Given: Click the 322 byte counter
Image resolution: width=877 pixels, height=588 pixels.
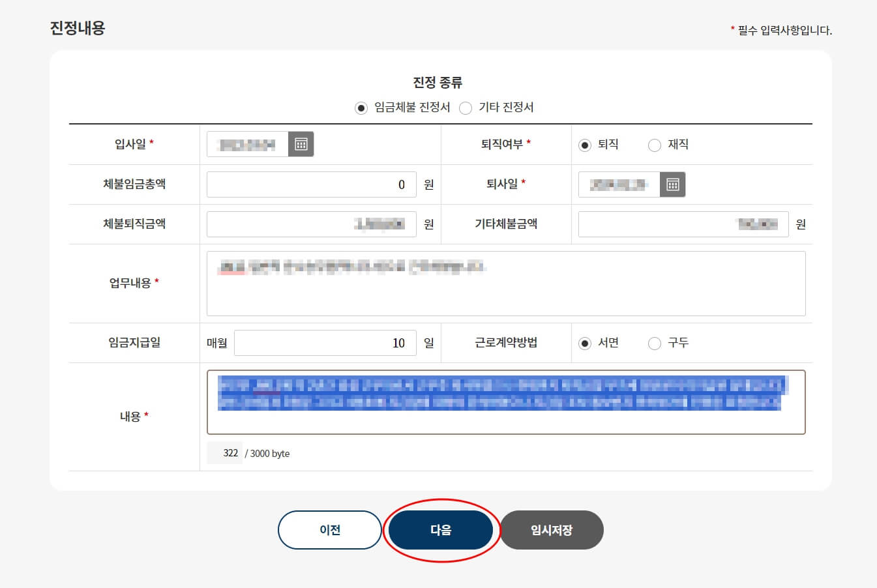Looking at the screenshot, I should coord(225,453).
